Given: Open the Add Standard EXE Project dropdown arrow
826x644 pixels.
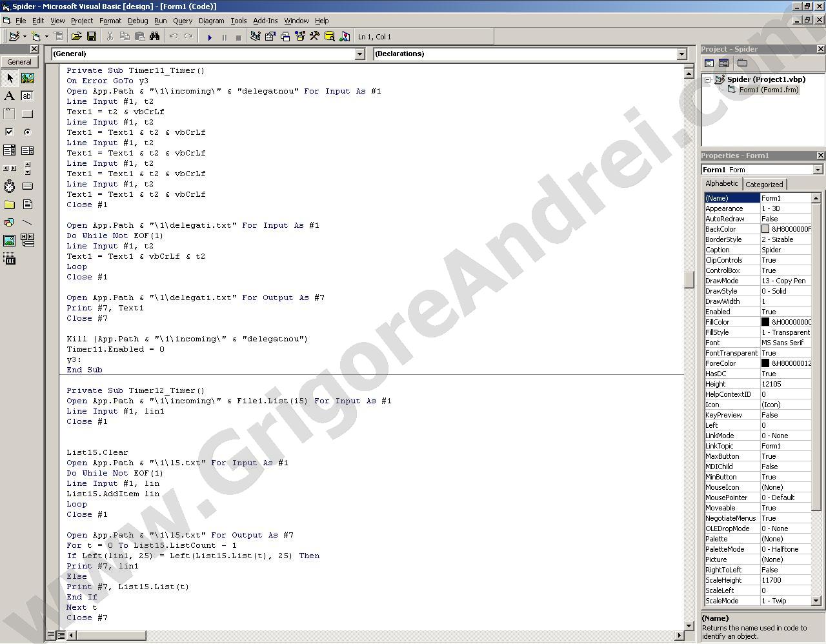Looking at the screenshot, I should pos(24,37).
